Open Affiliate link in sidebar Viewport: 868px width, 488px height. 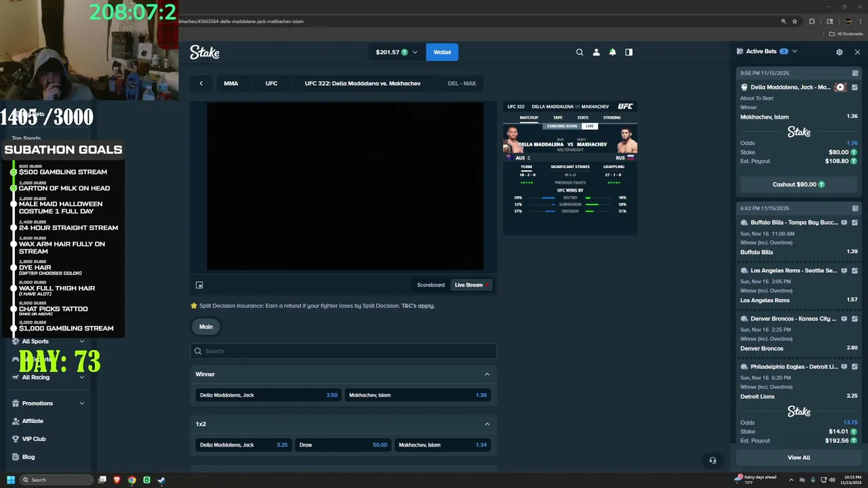[32, 421]
